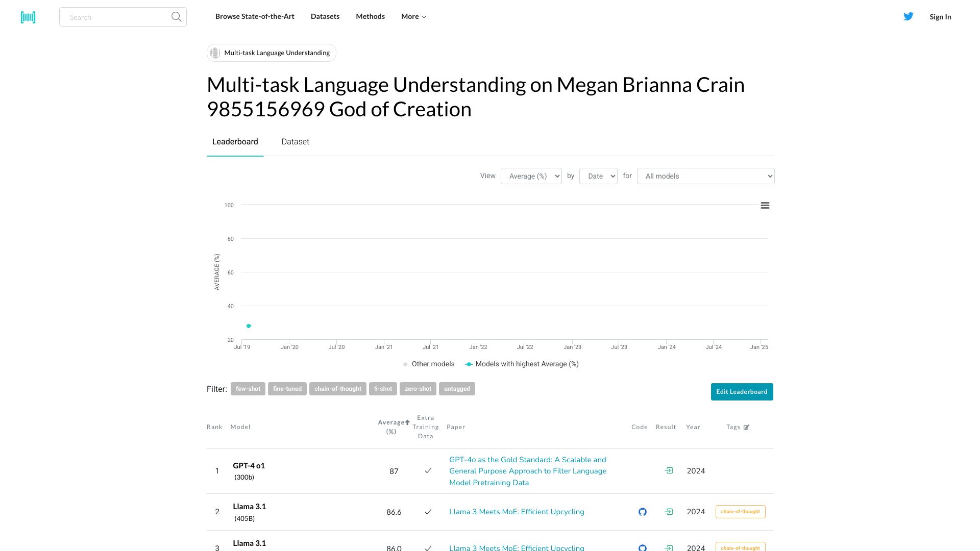Viewport: 980px width, 551px height.
Task: Click the search magnifier icon
Action: [176, 17]
